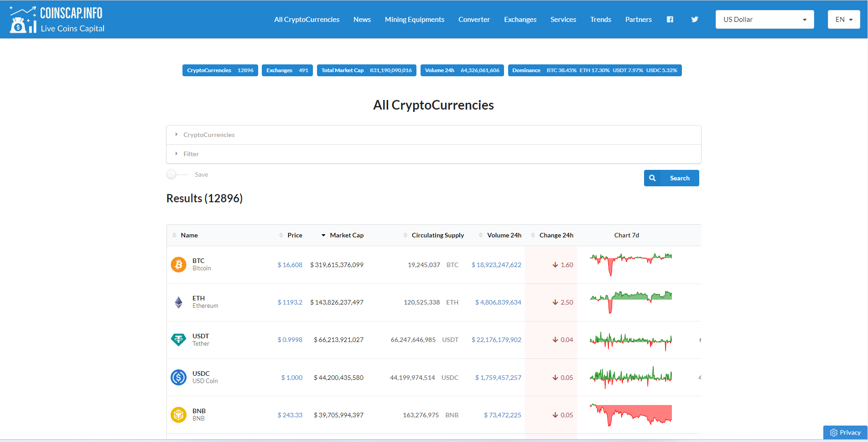The height and width of the screenshot is (442, 868).
Task: Sort table by Market Cap column
Action: [x=346, y=235]
